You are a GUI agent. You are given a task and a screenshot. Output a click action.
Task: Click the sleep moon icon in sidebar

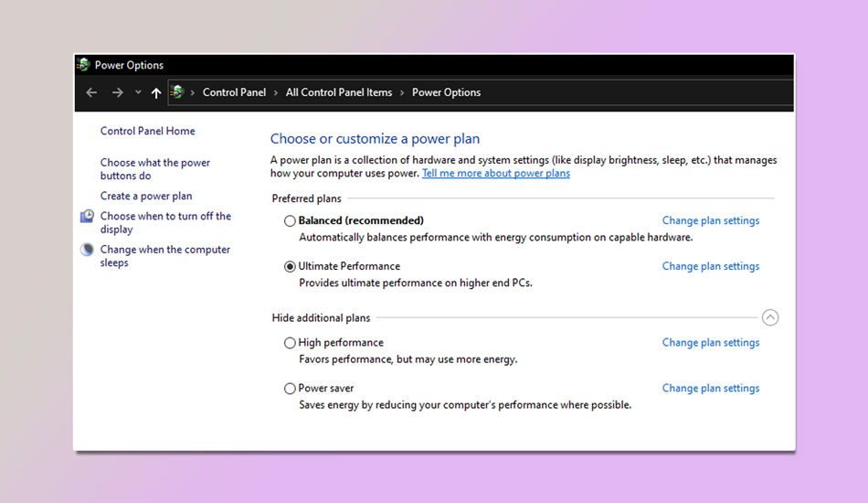pyautogui.click(x=87, y=250)
